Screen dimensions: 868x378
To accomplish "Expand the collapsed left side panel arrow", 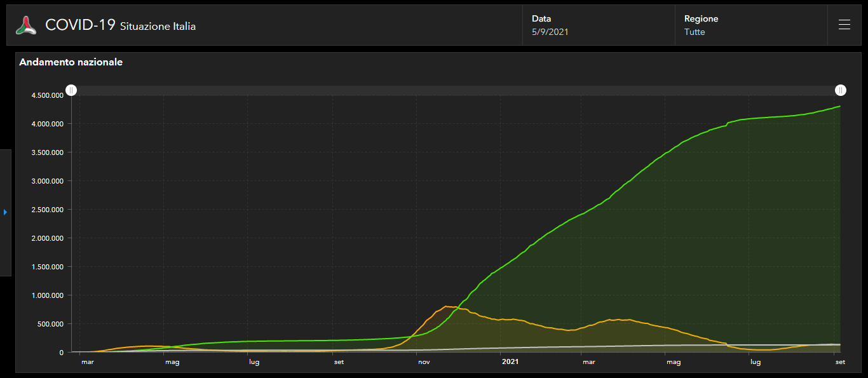I will [5, 212].
